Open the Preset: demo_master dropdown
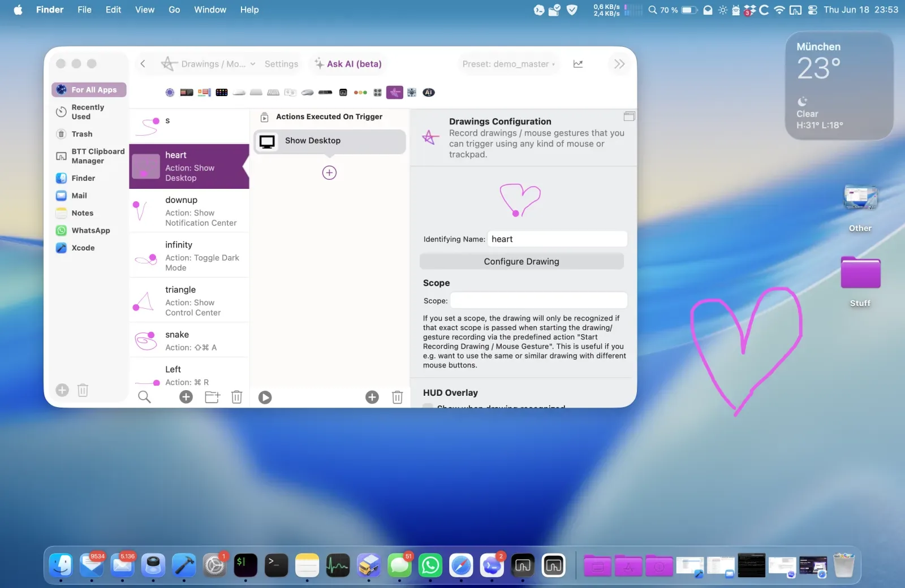Viewport: 905px width, 588px height. click(x=508, y=64)
